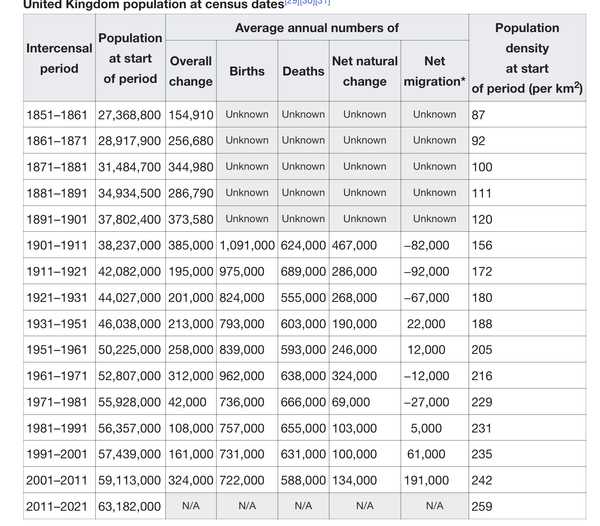The height and width of the screenshot is (526, 600).
Task: Select population value 63,182,000
Action: point(129,506)
